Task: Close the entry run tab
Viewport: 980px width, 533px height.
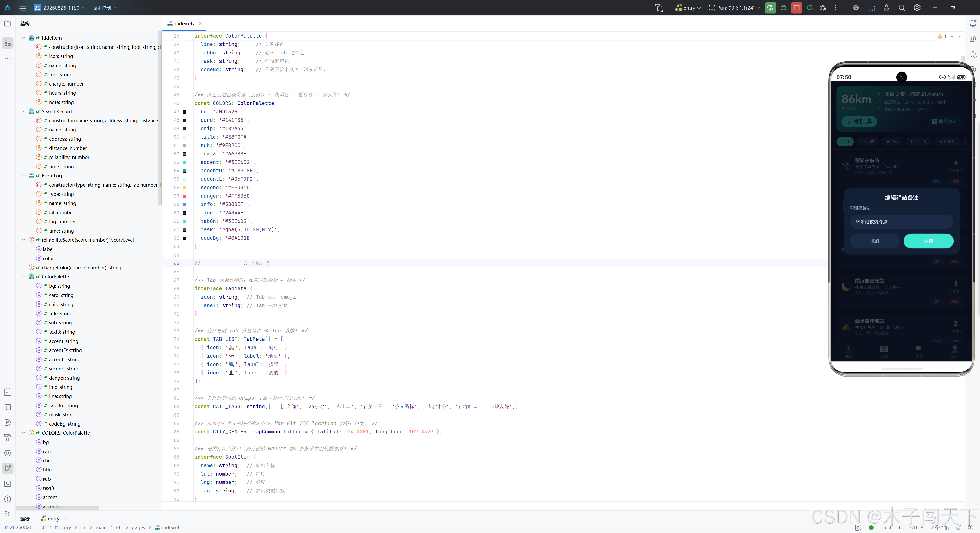Action: [66, 519]
